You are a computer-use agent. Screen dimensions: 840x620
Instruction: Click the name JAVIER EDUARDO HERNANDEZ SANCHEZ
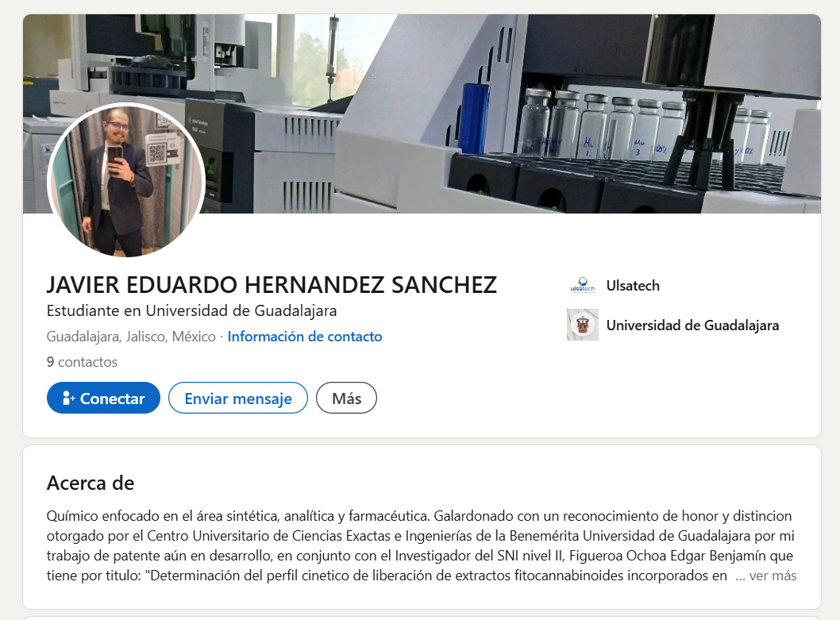(272, 284)
